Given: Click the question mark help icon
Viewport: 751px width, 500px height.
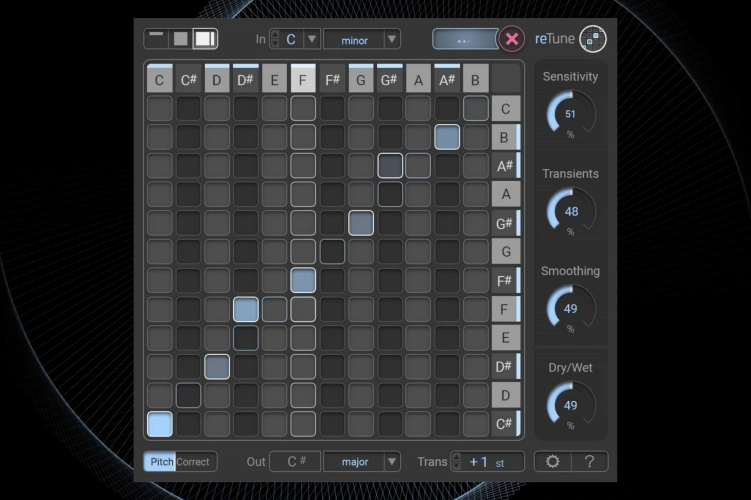Looking at the screenshot, I should pyautogui.click(x=589, y=461).
